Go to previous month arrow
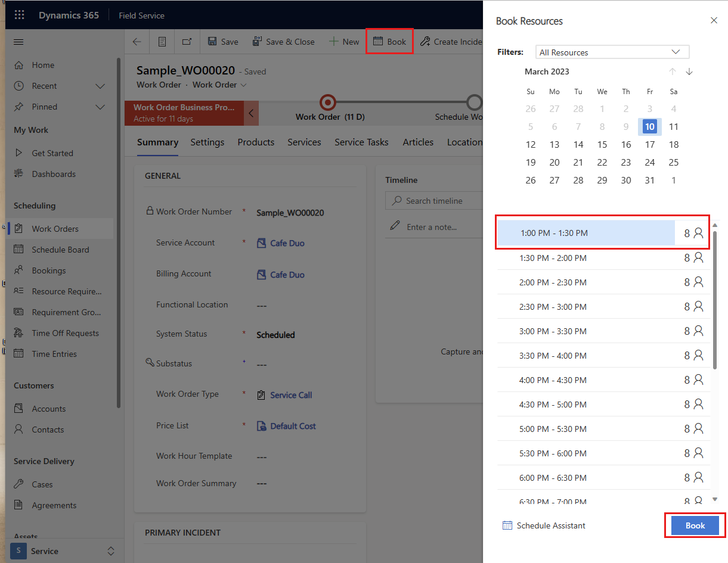 [x=673, y=71]
